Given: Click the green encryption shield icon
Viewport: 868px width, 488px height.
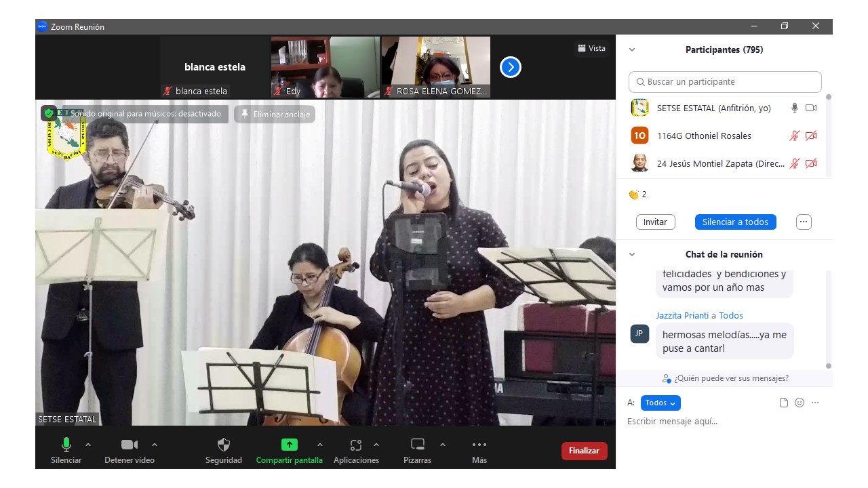Looking at the screenshot, I should (x=49, y=113).
